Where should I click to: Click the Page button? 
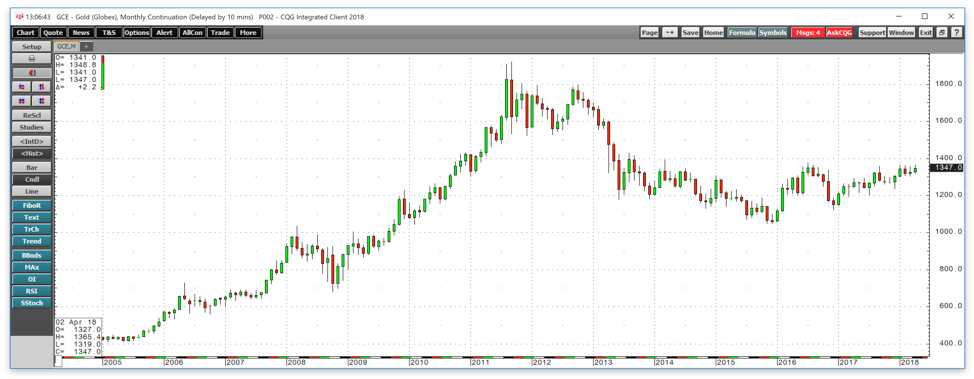pyautogui.click(x=649, y=33)
